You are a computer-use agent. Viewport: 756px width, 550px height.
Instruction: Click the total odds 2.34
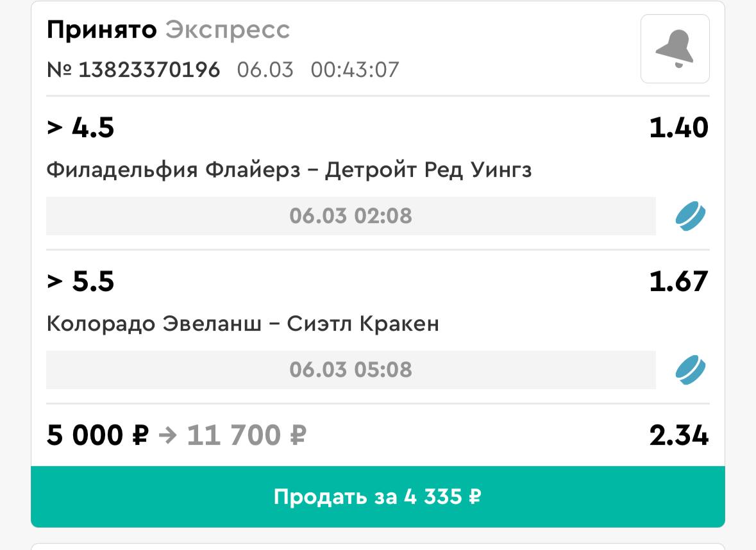(678, 436)
